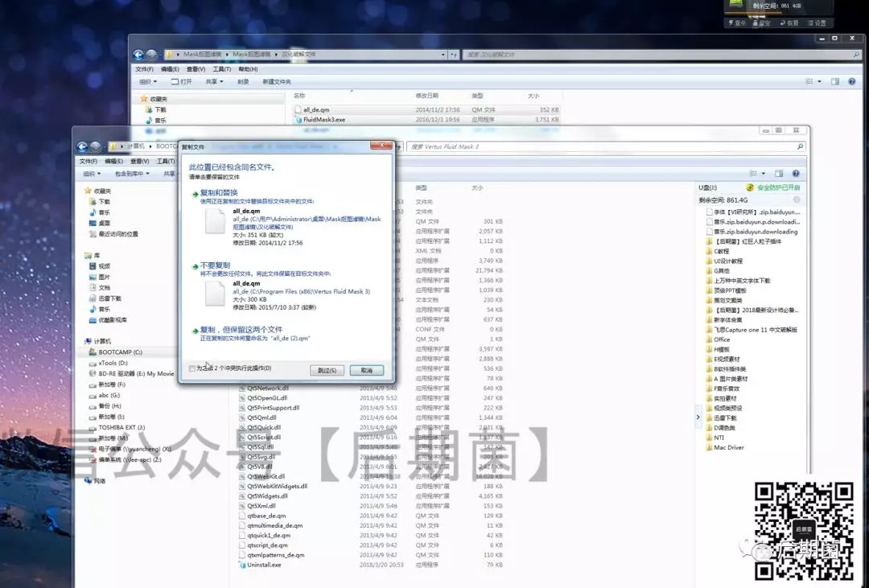
Task: Click Back arrow in rear Explorer window
Action: pyautogui.click(x=138, y=55)
